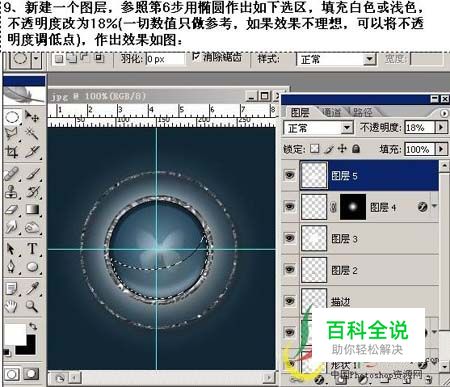This screenshot has height=387, width=450.
Task: Switch to Quick Mask mode
Action: (x=31, y=374)
